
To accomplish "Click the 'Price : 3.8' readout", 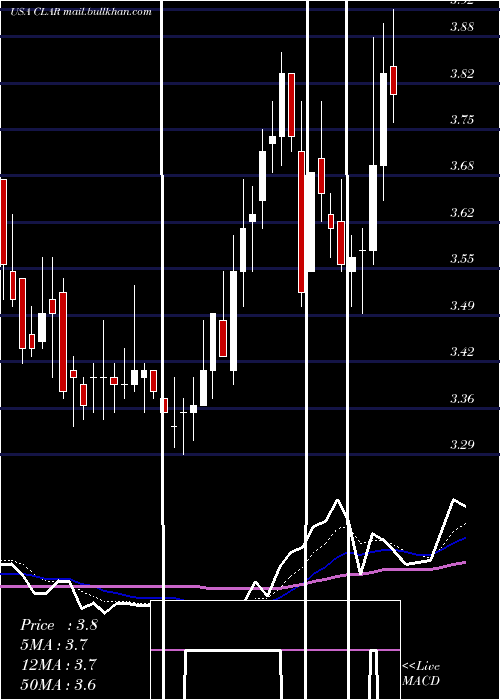I will click(x=58, y=625).
